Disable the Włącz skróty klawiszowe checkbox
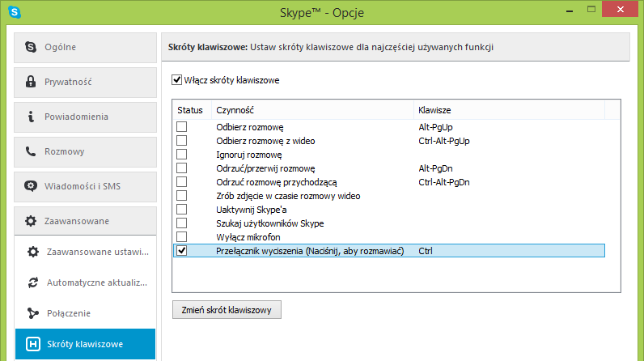 tap(176, 79)
